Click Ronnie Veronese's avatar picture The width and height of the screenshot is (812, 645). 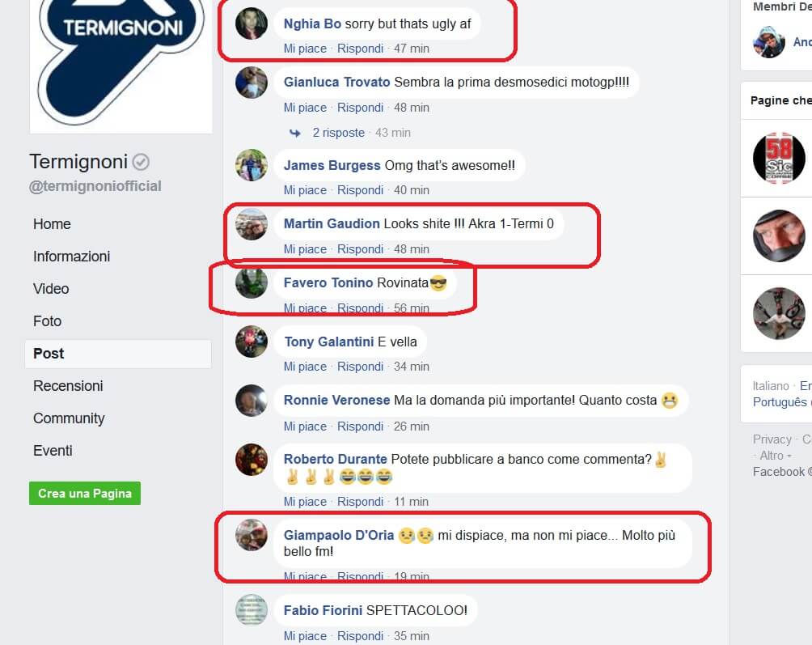click(x=252, y=401)
